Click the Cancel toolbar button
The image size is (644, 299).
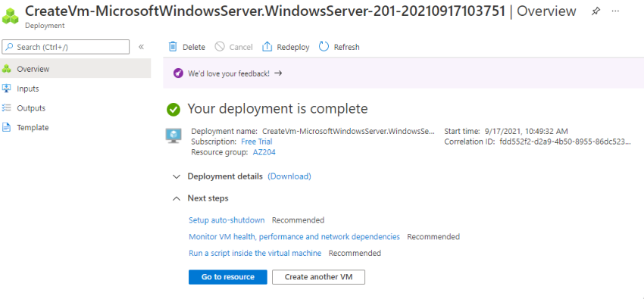coord(233,47)
